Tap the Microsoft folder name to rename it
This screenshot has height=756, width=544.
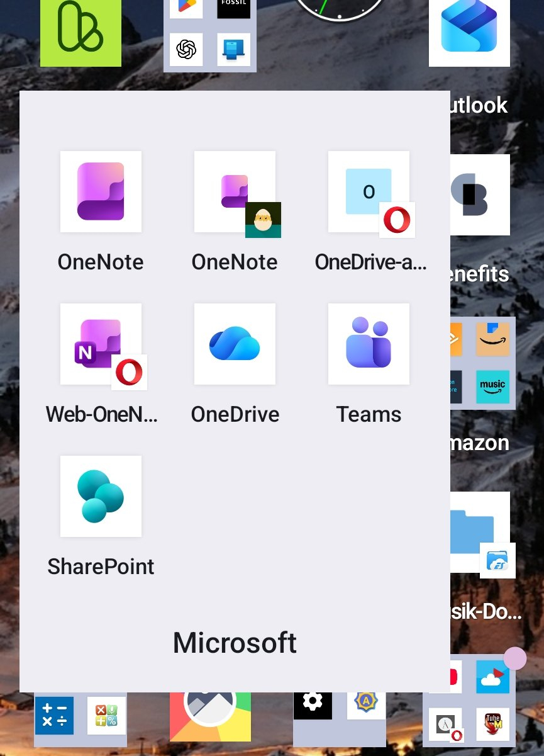pyautogui.click(x=235, y=643)
